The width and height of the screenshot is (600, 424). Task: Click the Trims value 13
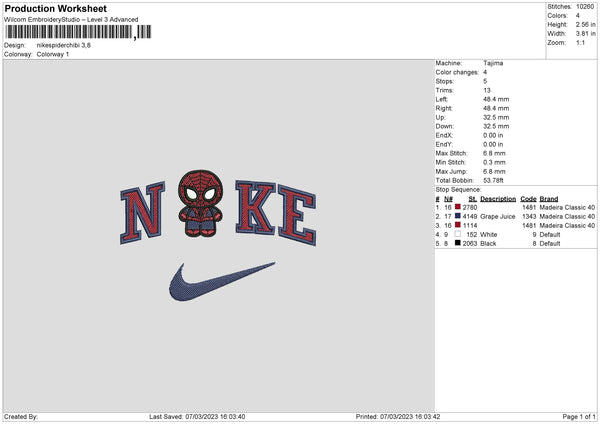click(487, 90)
